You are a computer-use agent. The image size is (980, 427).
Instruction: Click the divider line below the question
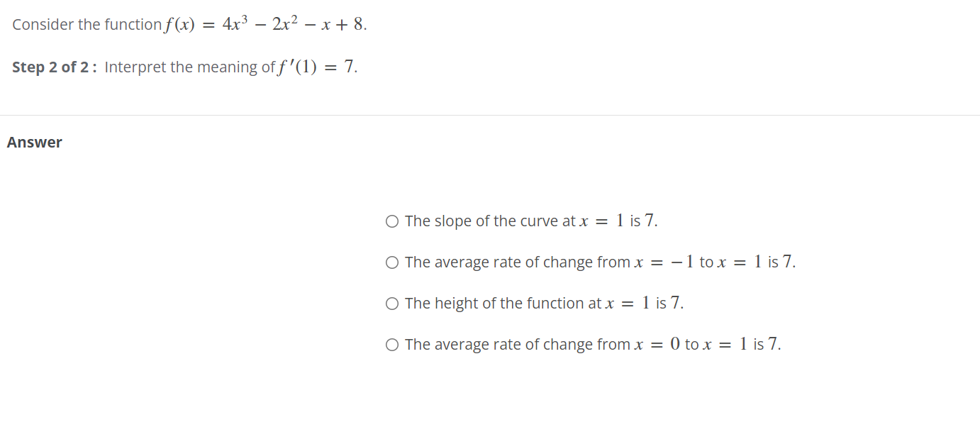point(490,112)
